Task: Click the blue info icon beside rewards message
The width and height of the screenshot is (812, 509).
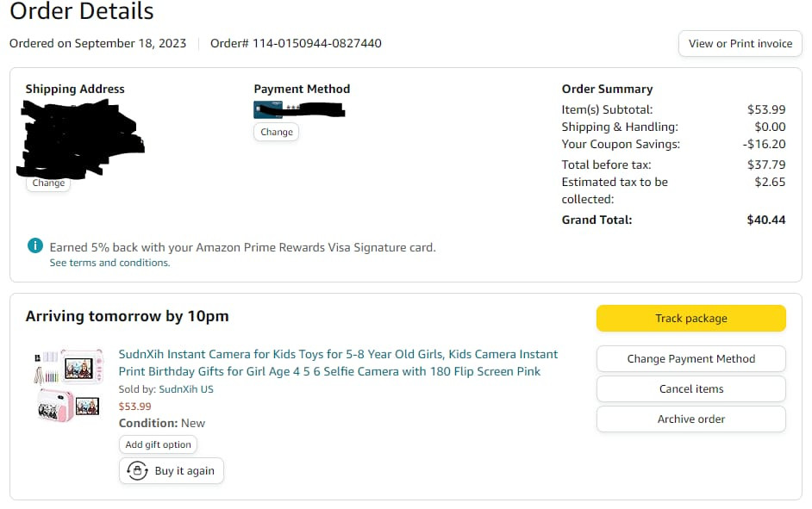Action: tap(35, 246)
